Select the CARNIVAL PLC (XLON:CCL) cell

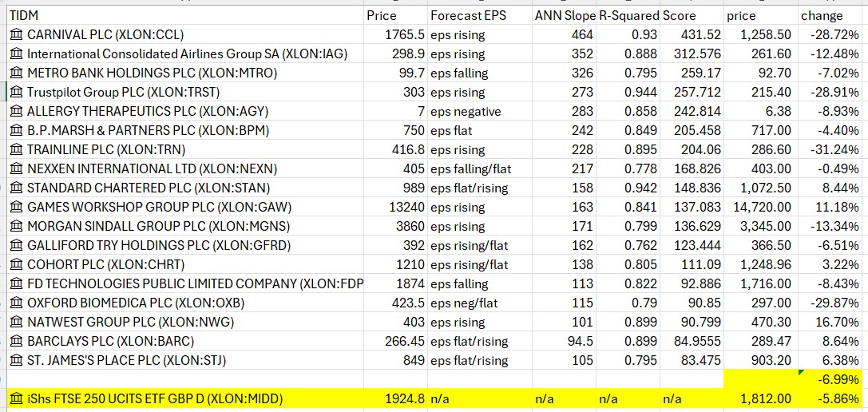pos(185,35)
